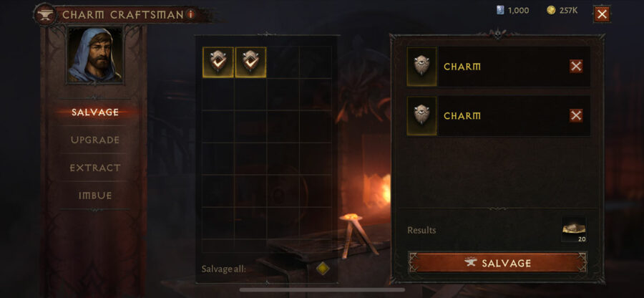Remove the second Charm from salvage list
Screen dimensions: 644x298
click(576, 115)
